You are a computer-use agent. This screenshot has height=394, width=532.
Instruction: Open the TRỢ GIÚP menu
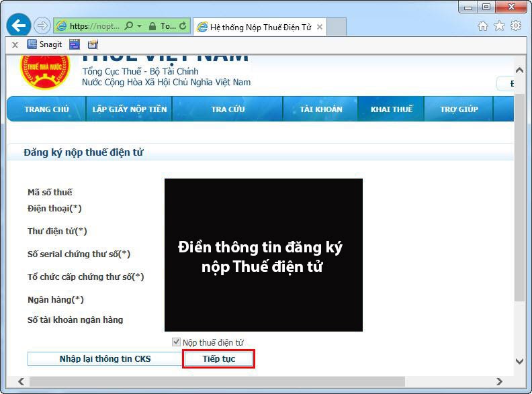tap(459, 109)
